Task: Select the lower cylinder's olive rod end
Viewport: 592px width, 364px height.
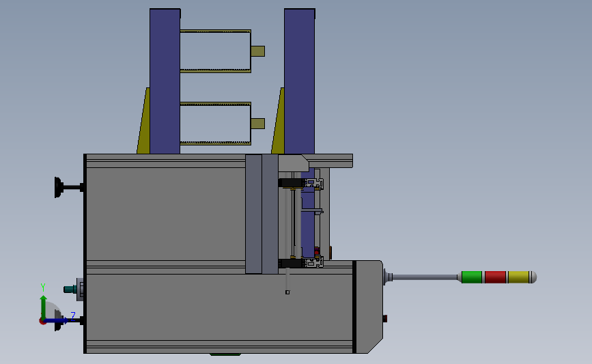Action: 258,124
